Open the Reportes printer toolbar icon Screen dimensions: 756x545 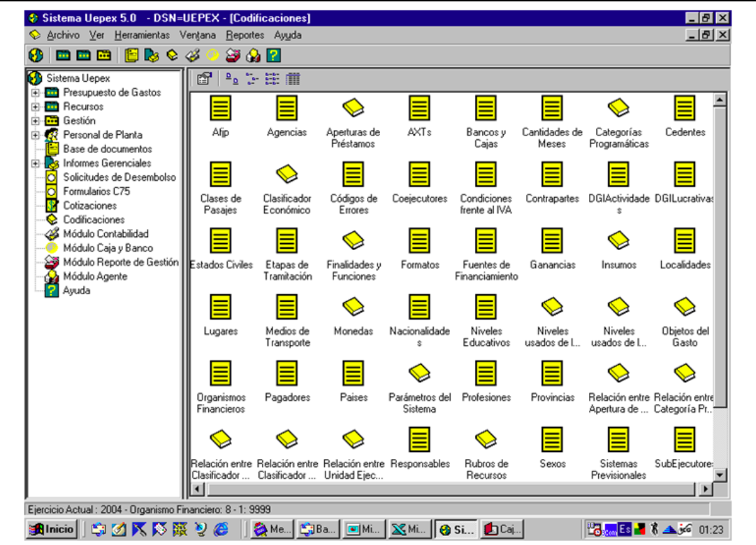click(x=233, y=59)
